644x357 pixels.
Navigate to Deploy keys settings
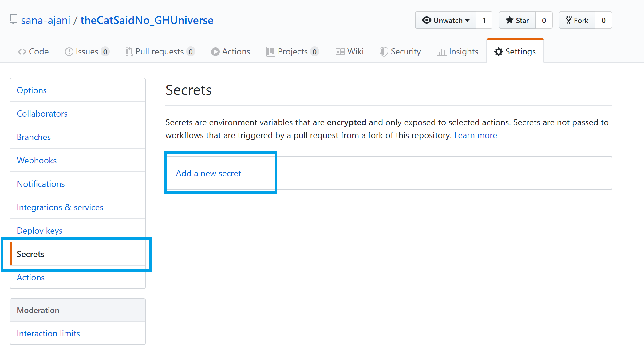[39, 230]
